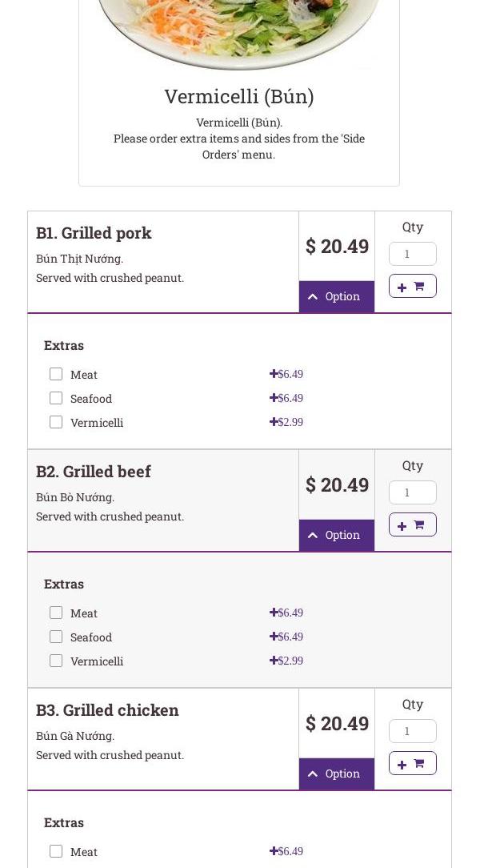Collapse the Option panel for Grilled beef

[x=336, y=535]
